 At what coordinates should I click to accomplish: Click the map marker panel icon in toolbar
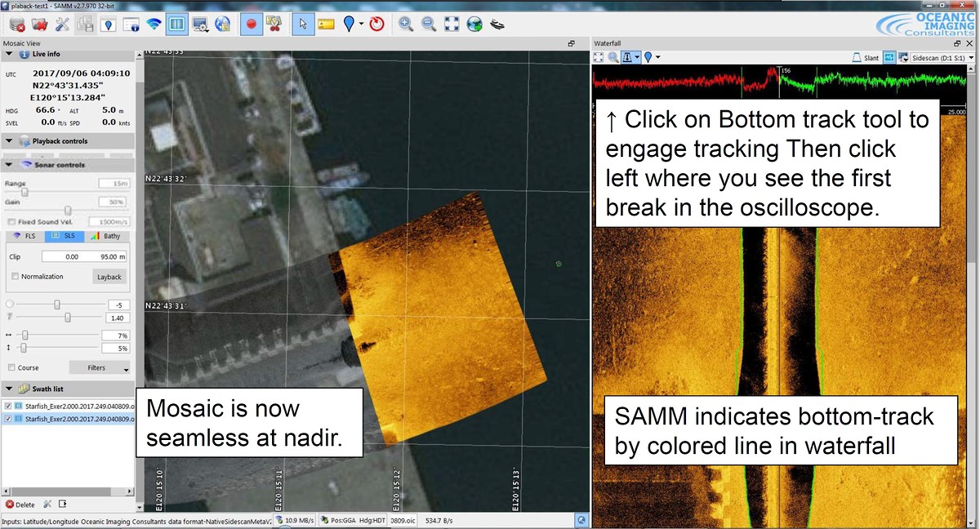point(108,24)
